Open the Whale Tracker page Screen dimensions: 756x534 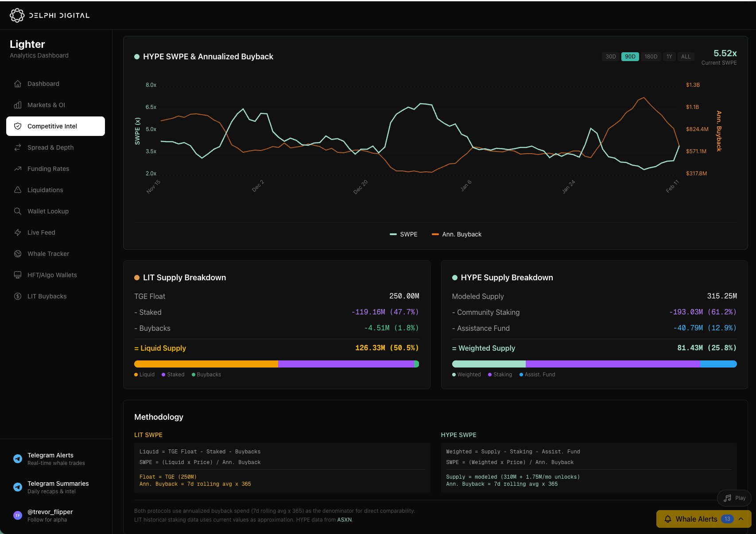click(x=48, y=254)
